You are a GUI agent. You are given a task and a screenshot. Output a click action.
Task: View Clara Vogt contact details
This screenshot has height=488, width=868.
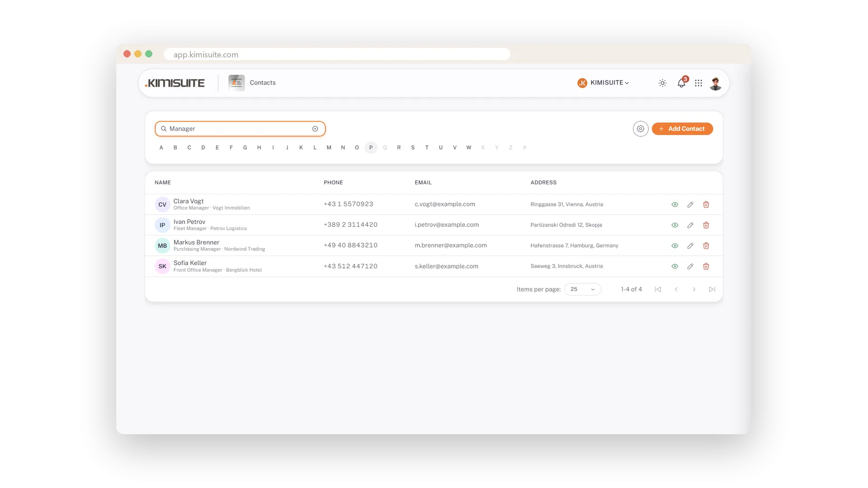pos(675,205)
